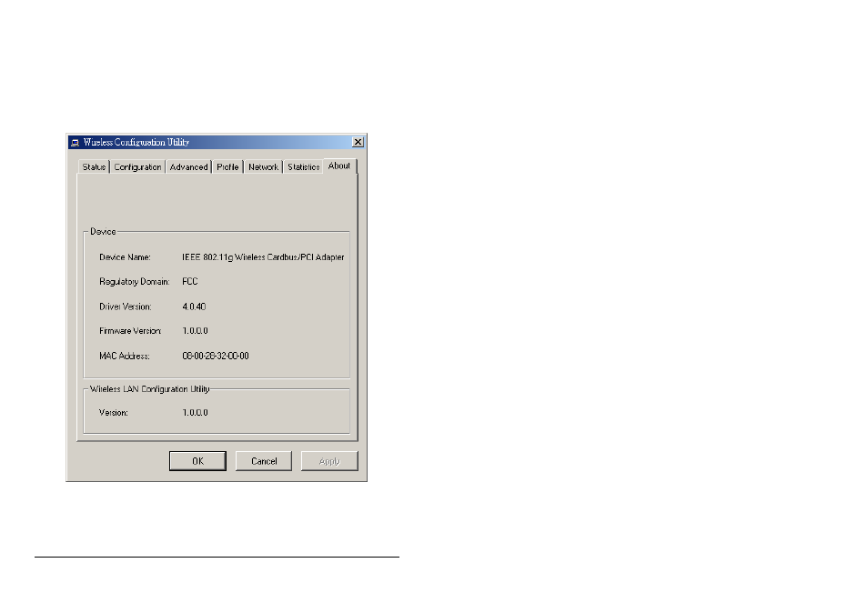Confirm with the OK button
This screenshot has height=613, width=868.
click(197, 461)
